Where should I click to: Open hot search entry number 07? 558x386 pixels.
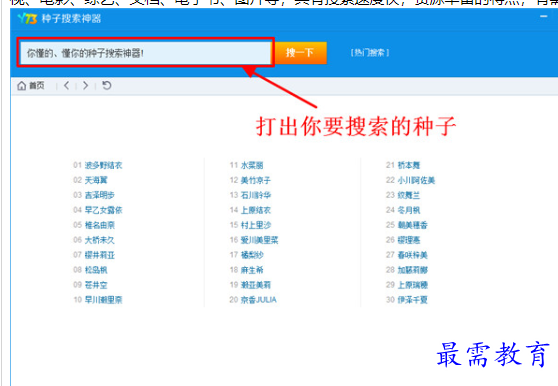point(100,255)
